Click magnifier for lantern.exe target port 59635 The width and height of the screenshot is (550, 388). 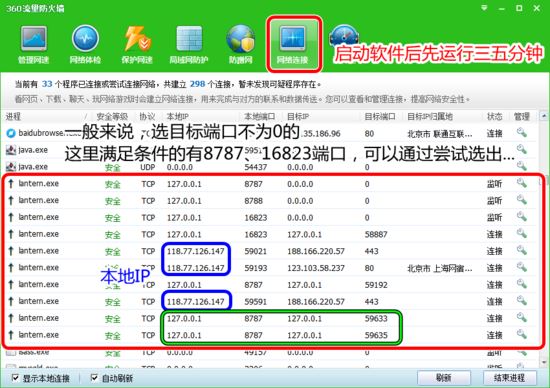(522, 335)
